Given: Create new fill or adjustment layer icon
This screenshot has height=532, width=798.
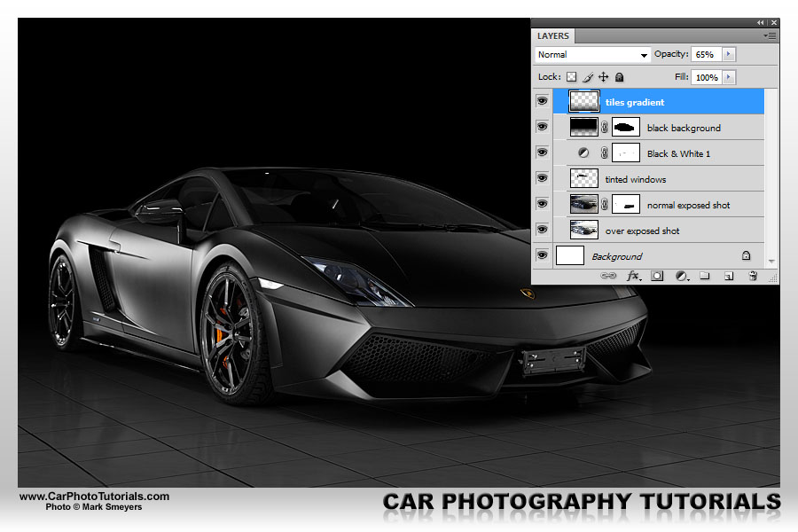Looking at the screenshot, I should 682,276.
